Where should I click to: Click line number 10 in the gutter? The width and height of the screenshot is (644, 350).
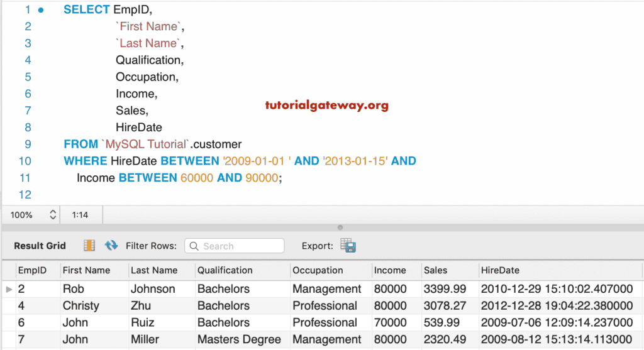coord(25,161)
